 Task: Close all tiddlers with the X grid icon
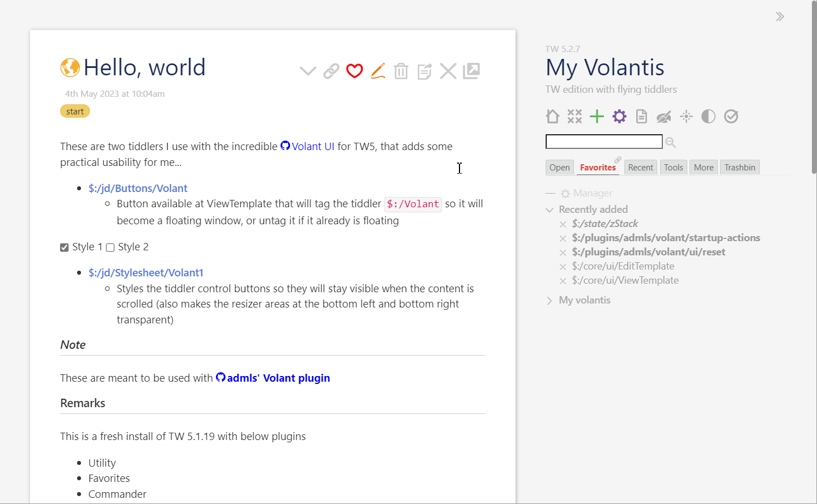(575, 117)
